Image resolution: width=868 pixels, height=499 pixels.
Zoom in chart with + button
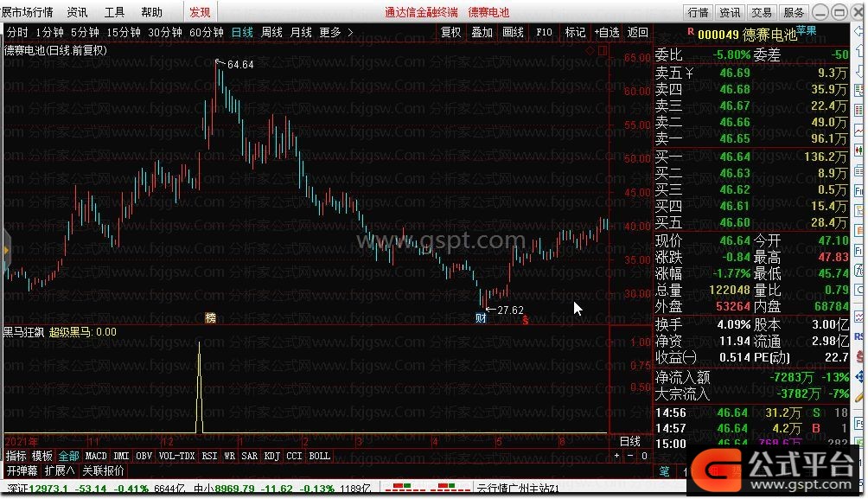pyautogui.click(x=616, y=456)
